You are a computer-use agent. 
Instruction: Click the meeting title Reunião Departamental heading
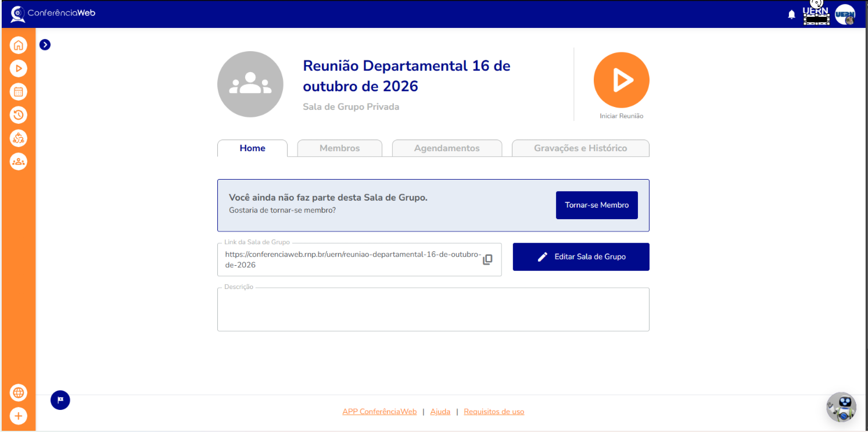[x=407, y=76]
